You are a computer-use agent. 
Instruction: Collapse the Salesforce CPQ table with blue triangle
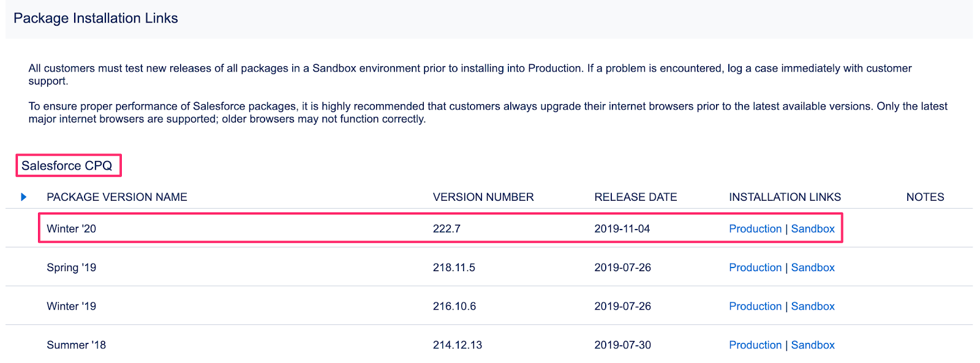24,197
